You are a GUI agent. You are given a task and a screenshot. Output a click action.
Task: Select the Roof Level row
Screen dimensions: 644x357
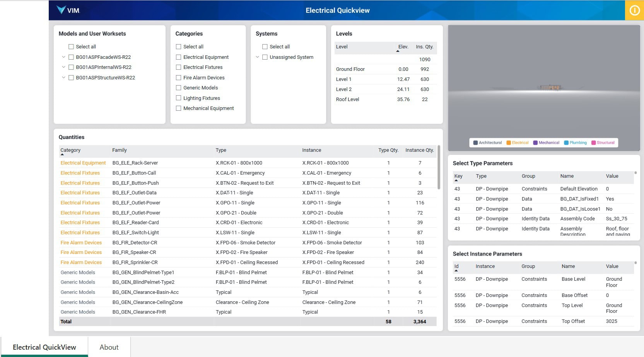pos(386,100)
